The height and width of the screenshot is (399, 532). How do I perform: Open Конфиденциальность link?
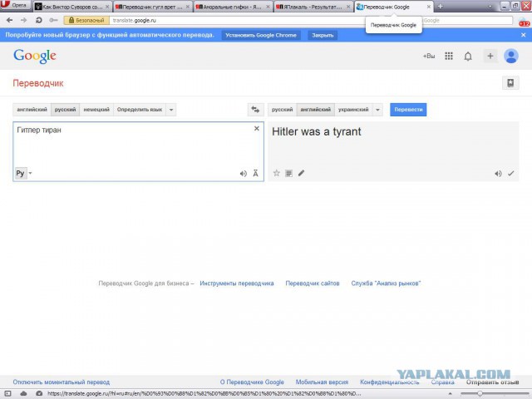[x=390, y=382]
